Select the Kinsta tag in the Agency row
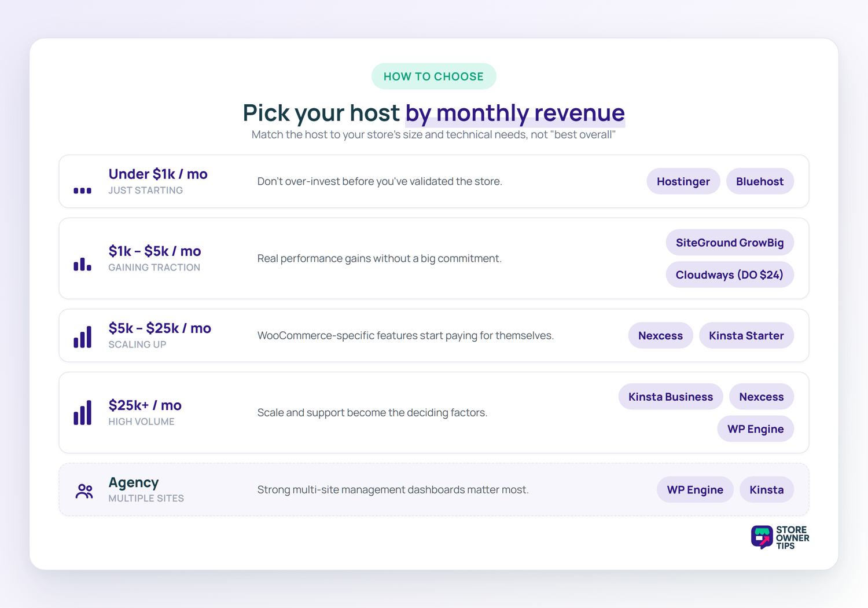 767,490
